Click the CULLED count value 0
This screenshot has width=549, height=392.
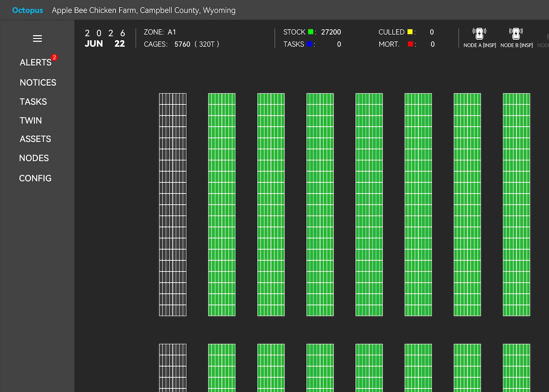tap(432, 32)
